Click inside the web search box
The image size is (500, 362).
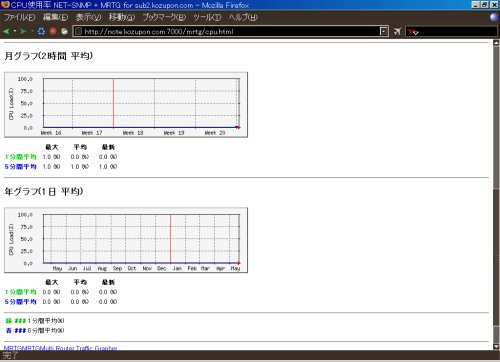458,32
